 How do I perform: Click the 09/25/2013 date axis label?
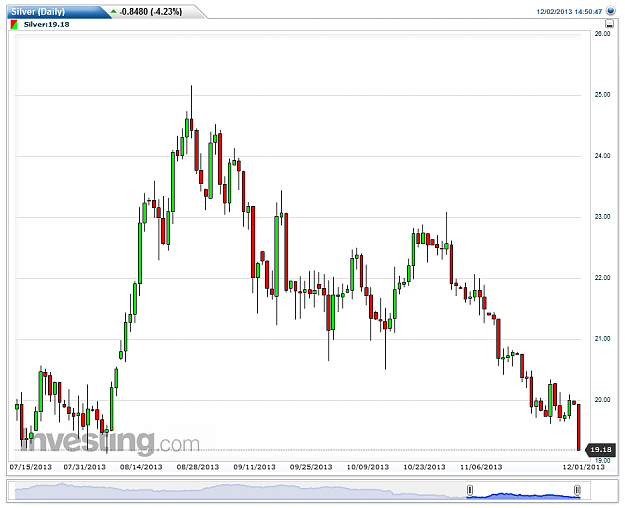[311, 467]
